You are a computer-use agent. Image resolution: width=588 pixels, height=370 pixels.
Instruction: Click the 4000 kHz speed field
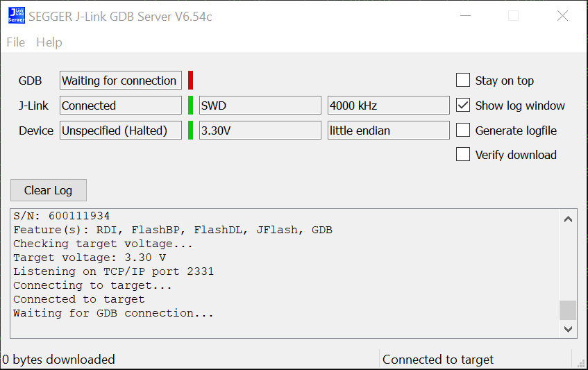(388, 106)
